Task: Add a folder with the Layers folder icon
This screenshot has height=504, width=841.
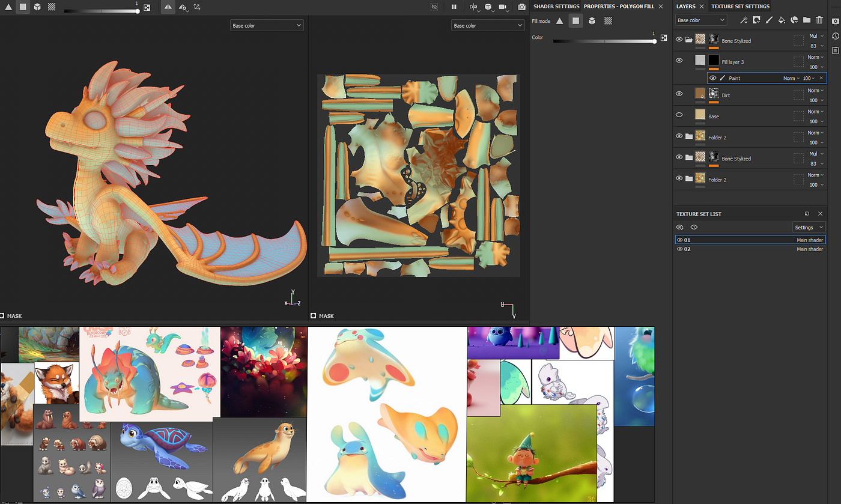Action: click(807, 20)
